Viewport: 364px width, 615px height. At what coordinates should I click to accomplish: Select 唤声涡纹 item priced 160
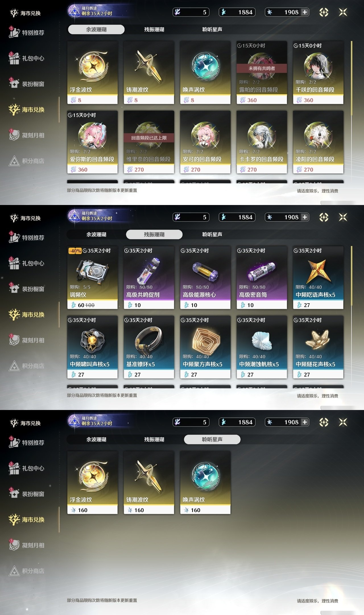(x=205, y=483)
